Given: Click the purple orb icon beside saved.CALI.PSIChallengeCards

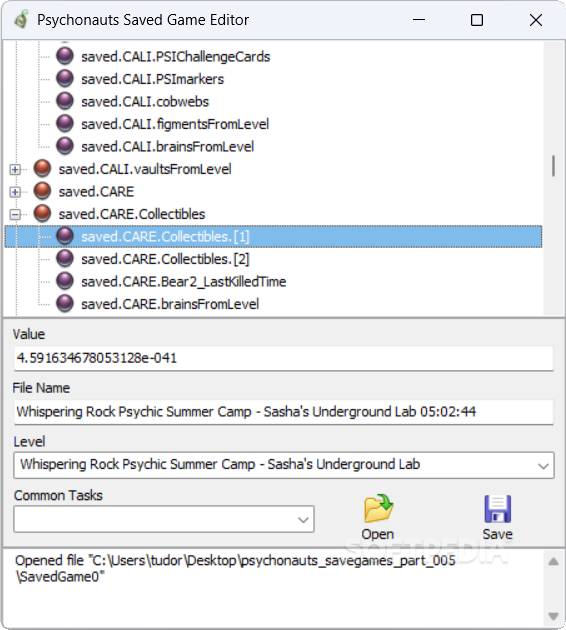Looking at the screenshot, I should pyautogui.click(x=65, y=56).
